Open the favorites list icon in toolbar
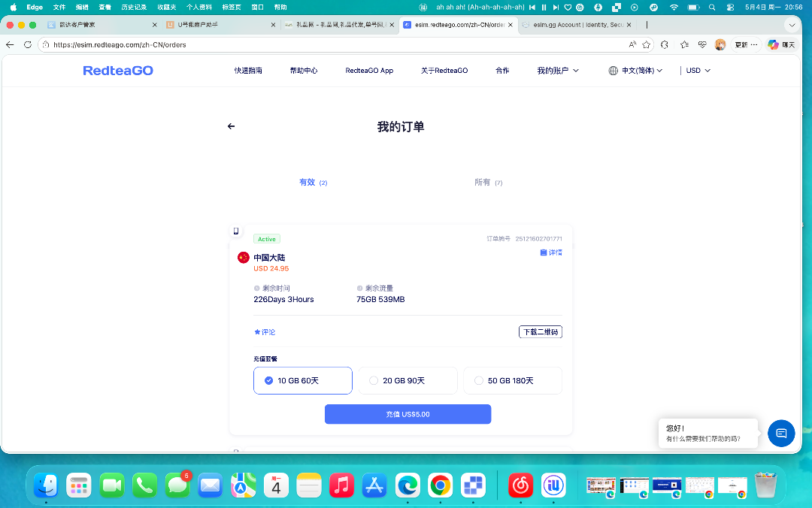This screenshot has width=812, height=508. [684, 44]
